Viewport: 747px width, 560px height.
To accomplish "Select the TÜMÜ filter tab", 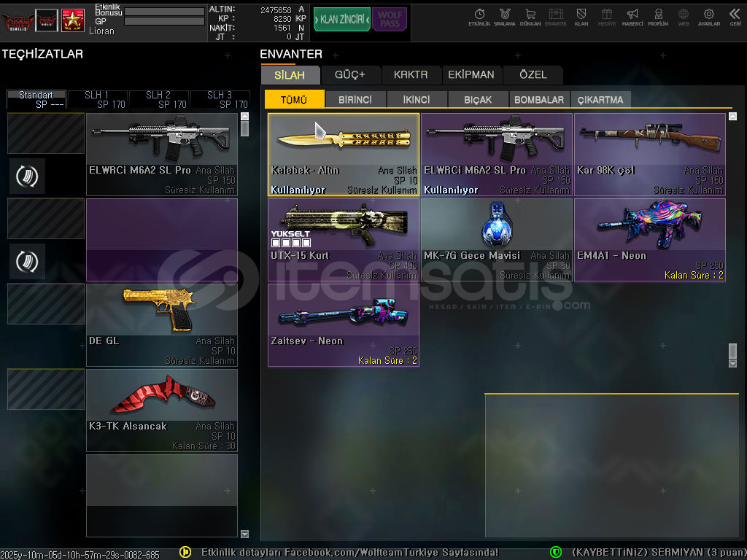I will coord(294,99).
